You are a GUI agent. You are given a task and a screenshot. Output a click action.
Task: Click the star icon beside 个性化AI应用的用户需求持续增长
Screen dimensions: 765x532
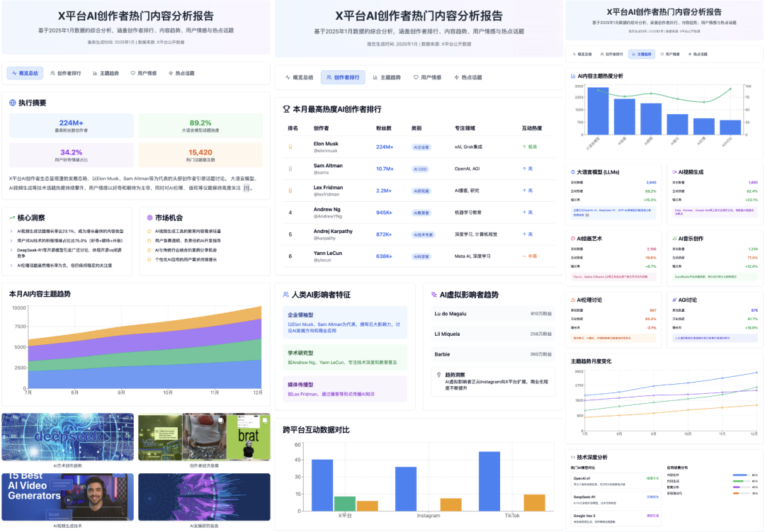tap(149, 260)
